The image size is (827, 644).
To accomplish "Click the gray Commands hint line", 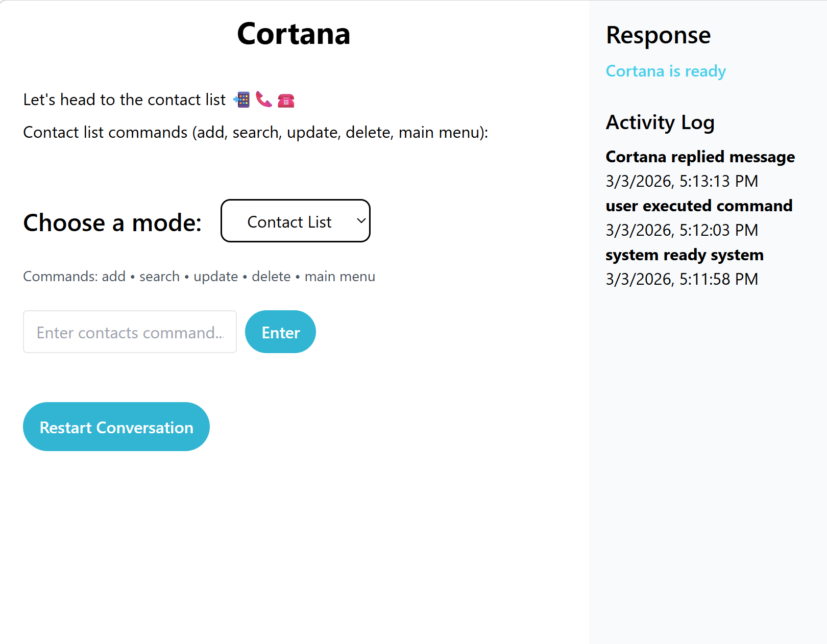I will [199, 277].
